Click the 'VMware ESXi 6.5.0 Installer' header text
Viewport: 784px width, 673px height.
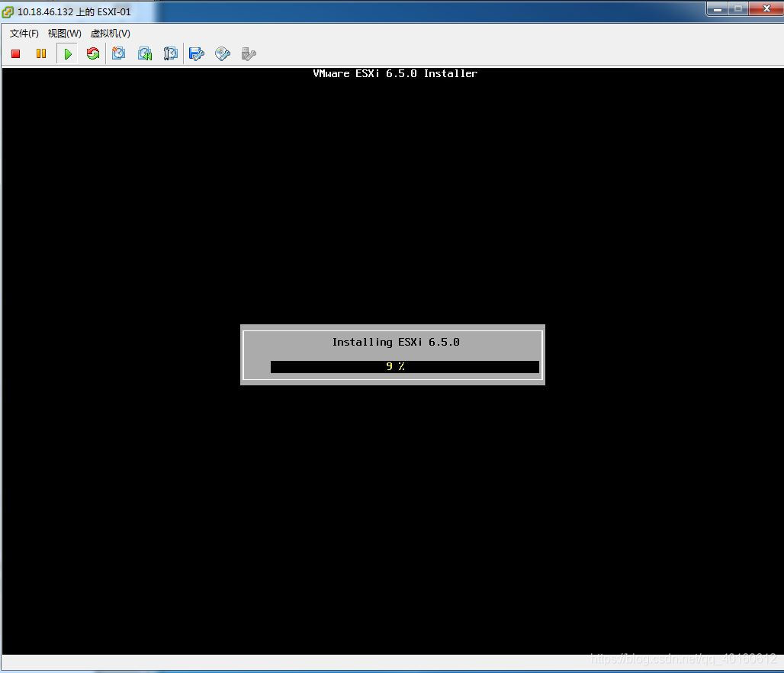point(395,73)
